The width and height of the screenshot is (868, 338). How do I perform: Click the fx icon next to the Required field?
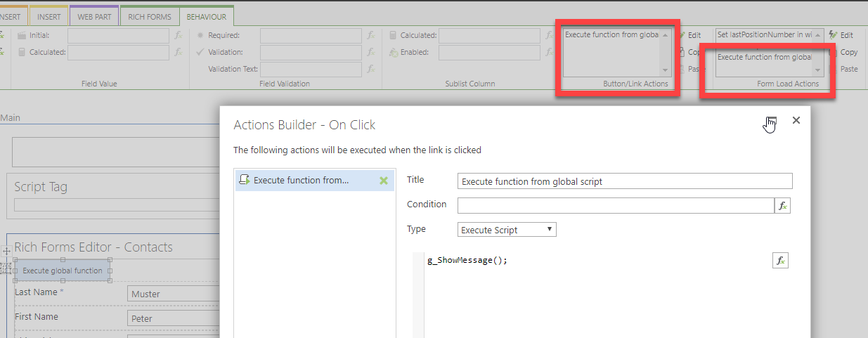[x=371, y=35]
